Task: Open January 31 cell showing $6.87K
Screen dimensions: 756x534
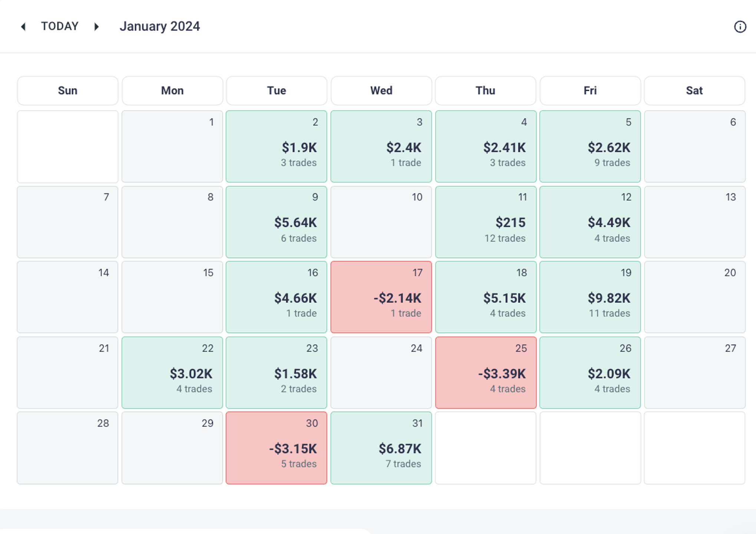Action: 381,448
